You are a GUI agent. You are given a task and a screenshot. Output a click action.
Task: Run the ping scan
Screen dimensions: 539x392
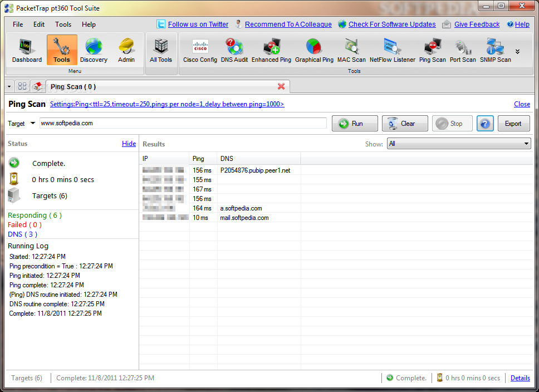(355, 124)
